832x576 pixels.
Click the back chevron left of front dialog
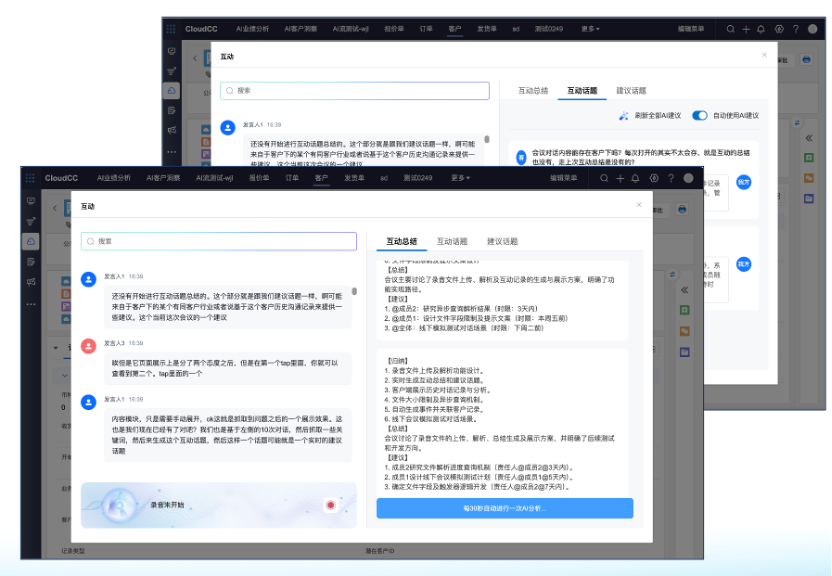pos(55,208)
